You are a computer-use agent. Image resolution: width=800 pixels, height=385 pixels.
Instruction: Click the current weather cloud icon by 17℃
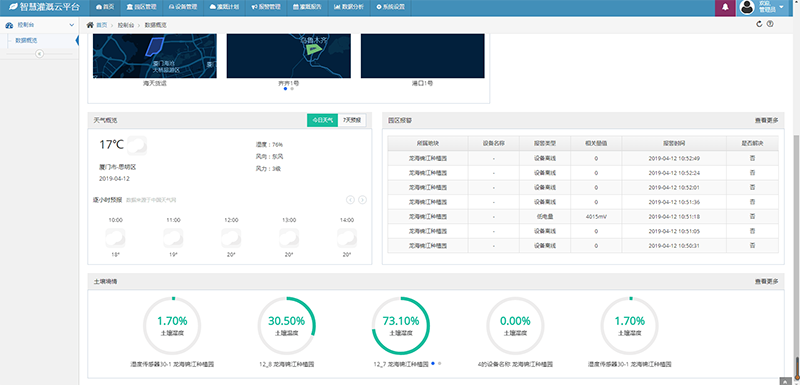tap(137, 145)
